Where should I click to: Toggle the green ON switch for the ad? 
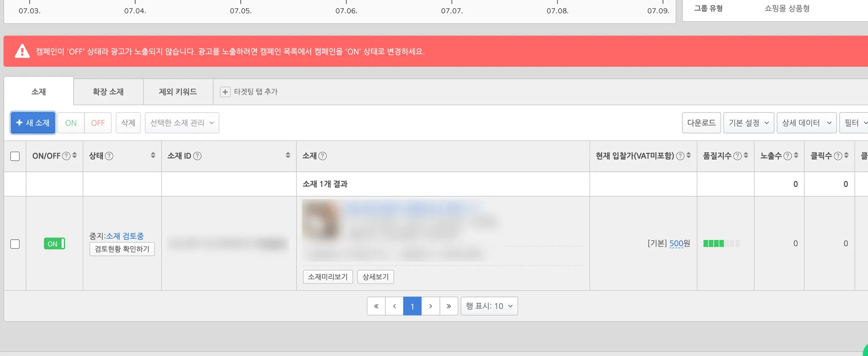pyautogui.click(x=54, y=244)
